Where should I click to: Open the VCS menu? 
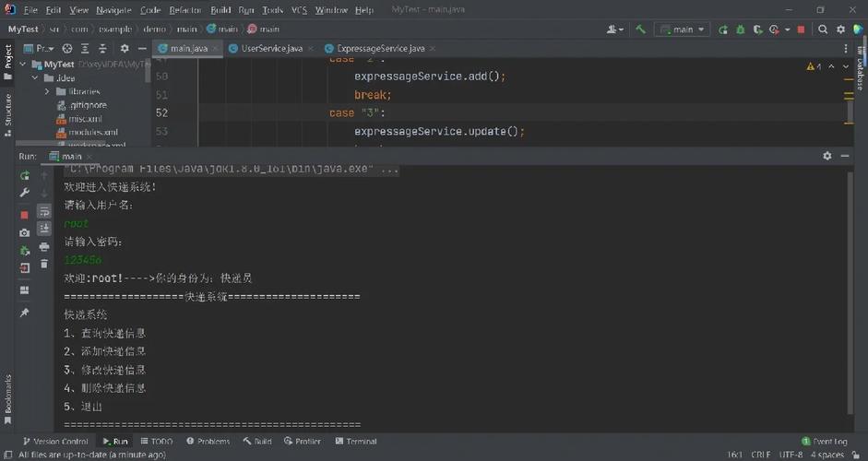299,10
